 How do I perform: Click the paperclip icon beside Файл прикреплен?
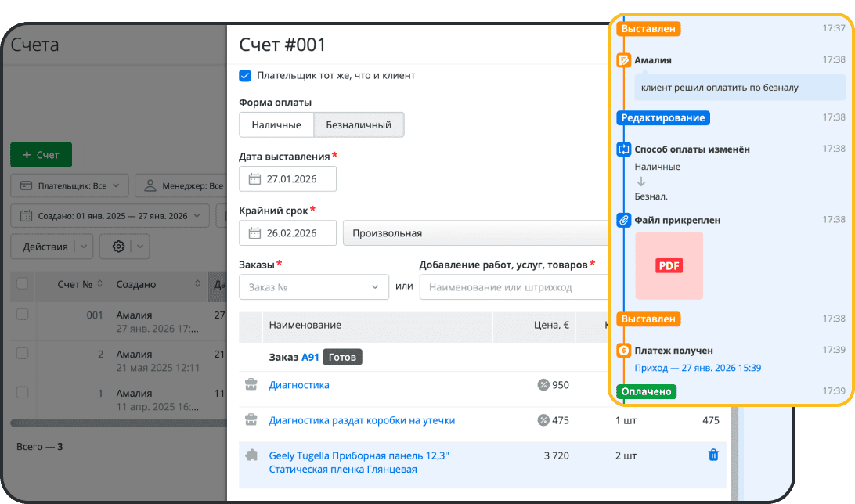[x=624, y=221]
